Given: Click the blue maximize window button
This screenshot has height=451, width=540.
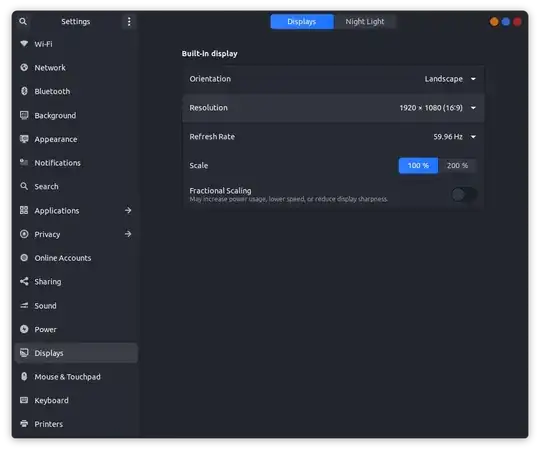Looking at the screenshot, I should pos(506,22).
